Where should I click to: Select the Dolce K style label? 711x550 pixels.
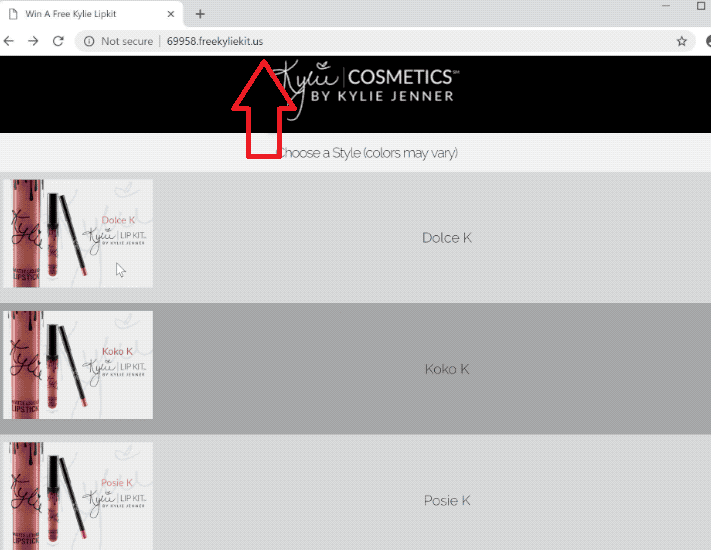(x=447, y=238)
